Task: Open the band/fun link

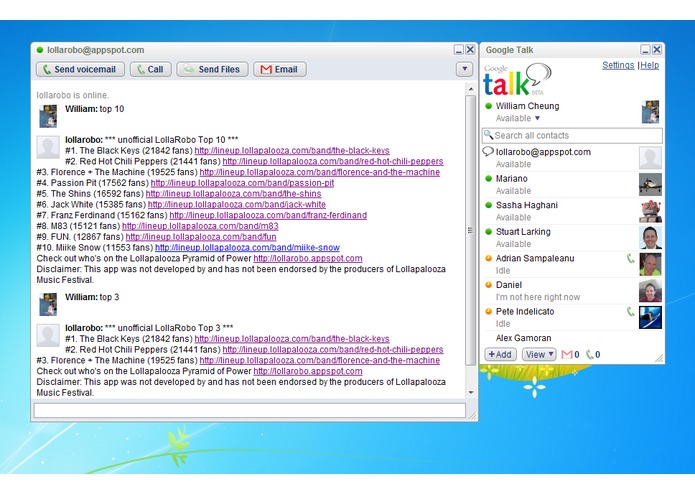Action: coord(201,237)
